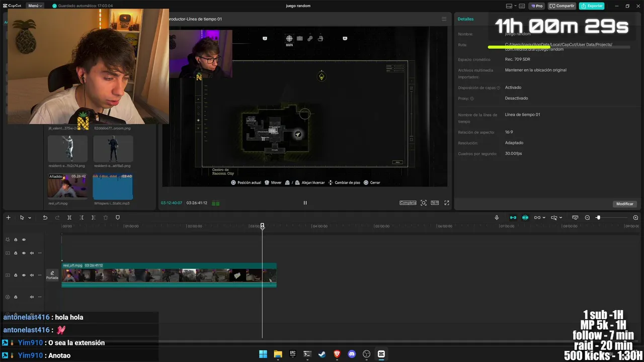Open keyboard shortcuts icon in title bar
The width and height of the screenshot is (644, 362).
point(523,6)
